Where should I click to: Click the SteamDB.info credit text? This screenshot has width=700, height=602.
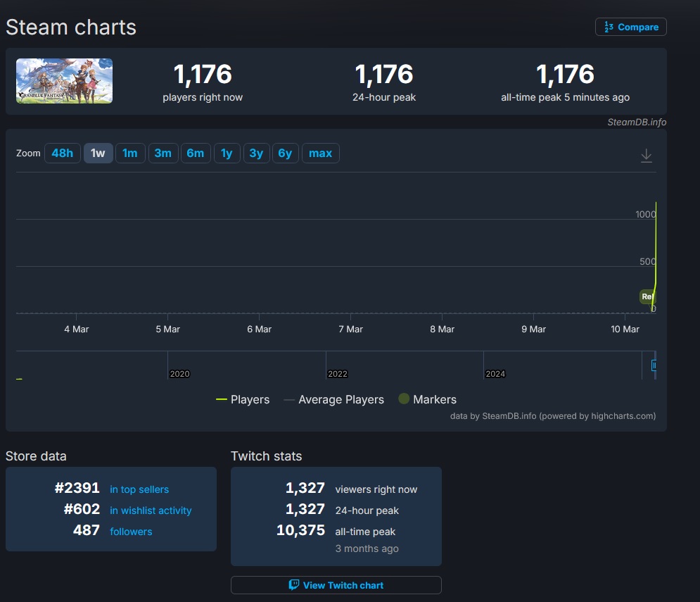(x=637, y=122)
